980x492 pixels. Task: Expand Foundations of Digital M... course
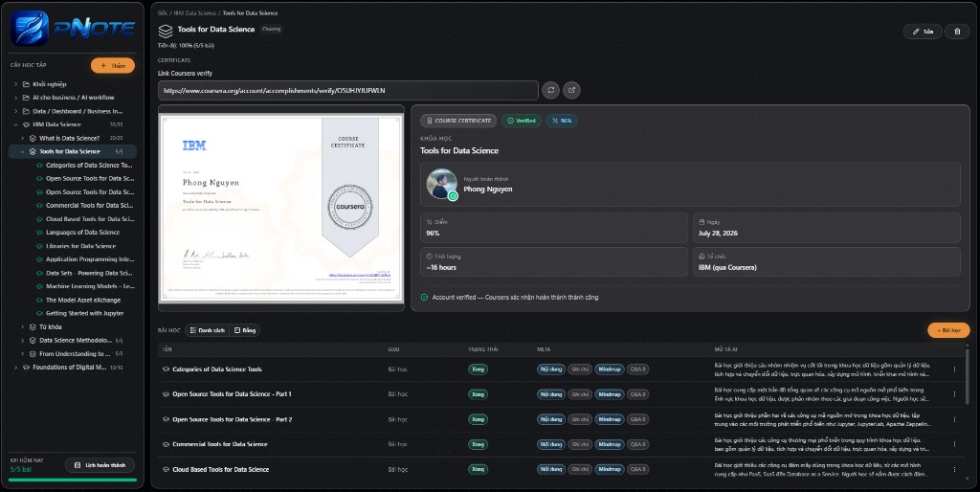coord(15,368)
